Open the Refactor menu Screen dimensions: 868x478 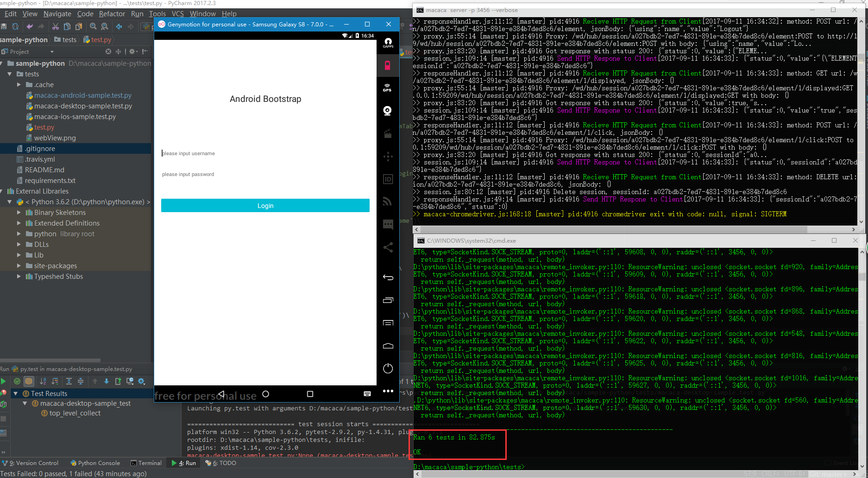coord(112,14)
